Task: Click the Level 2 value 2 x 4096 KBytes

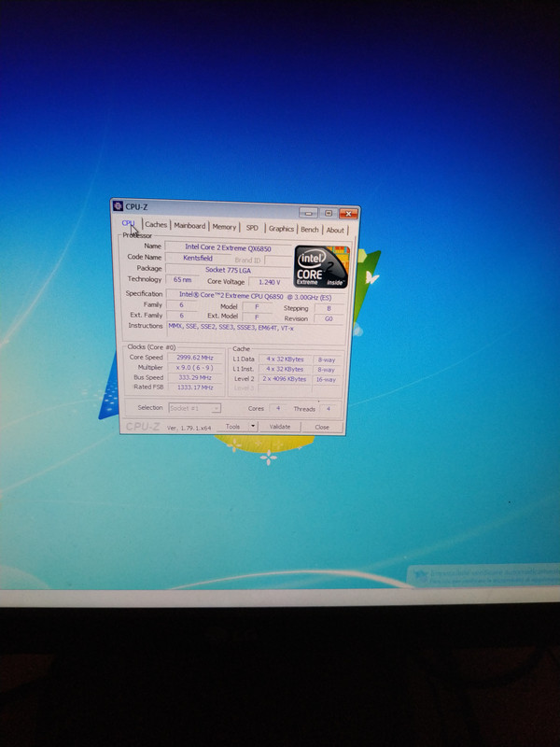Action: (285, 379)
